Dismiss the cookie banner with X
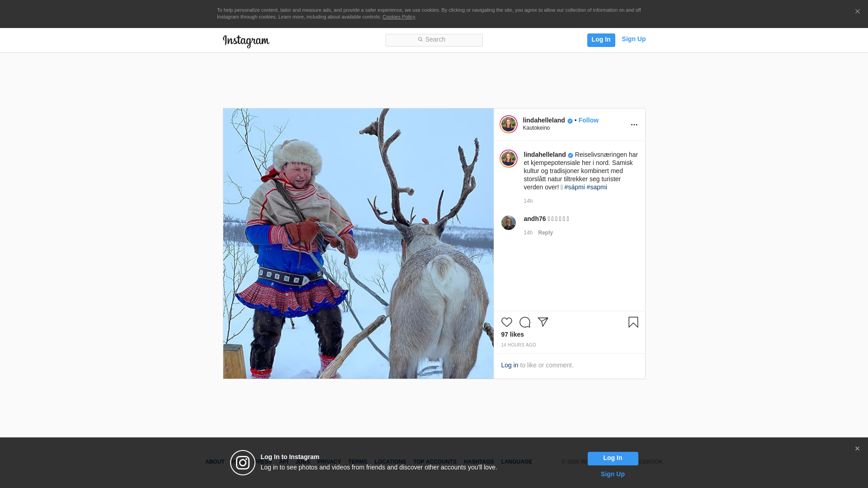Screen dimensions: 868x488 (x=857, y=12)
